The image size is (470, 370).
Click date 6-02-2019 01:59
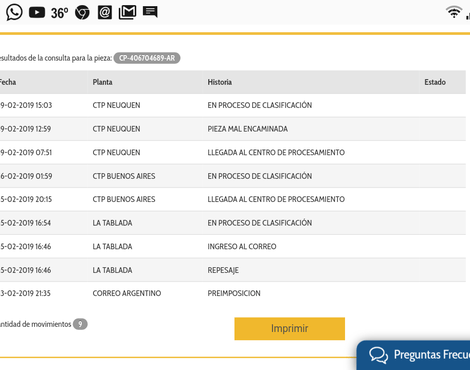[x=26, y=176]
